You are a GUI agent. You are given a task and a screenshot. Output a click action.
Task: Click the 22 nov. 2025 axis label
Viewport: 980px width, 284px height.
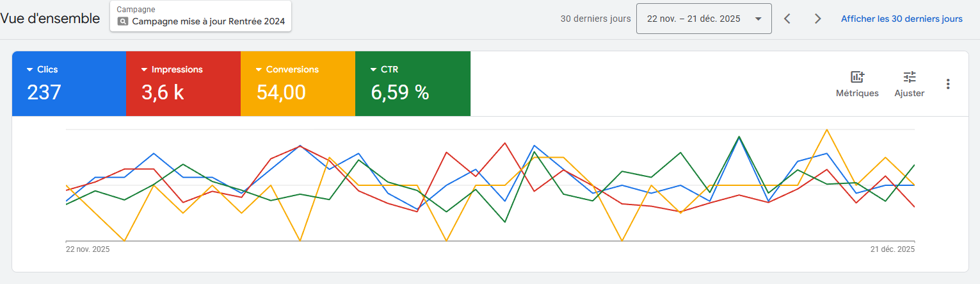pos(88,249)
